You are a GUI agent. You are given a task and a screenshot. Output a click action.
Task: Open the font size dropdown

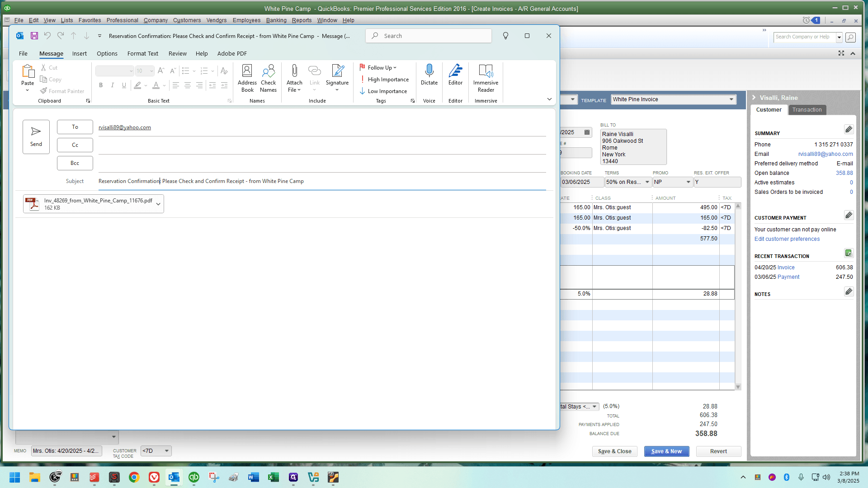tap(151, 71)
